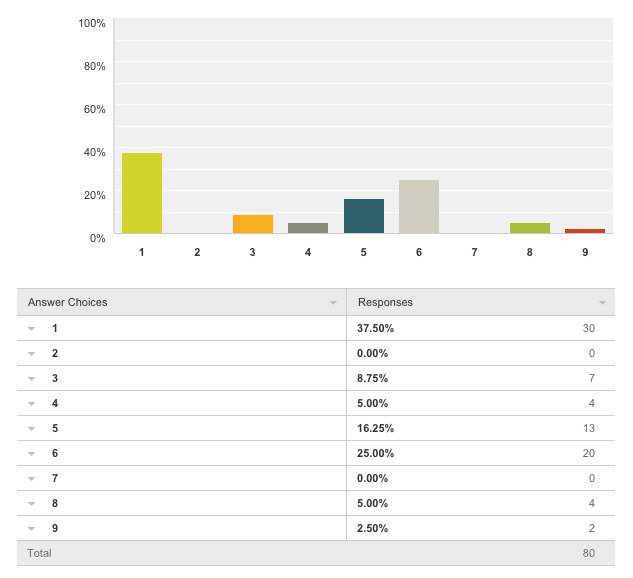Click the Total row label
The width and height of the screenshot is (633, 578).
(x=39, y=553)
